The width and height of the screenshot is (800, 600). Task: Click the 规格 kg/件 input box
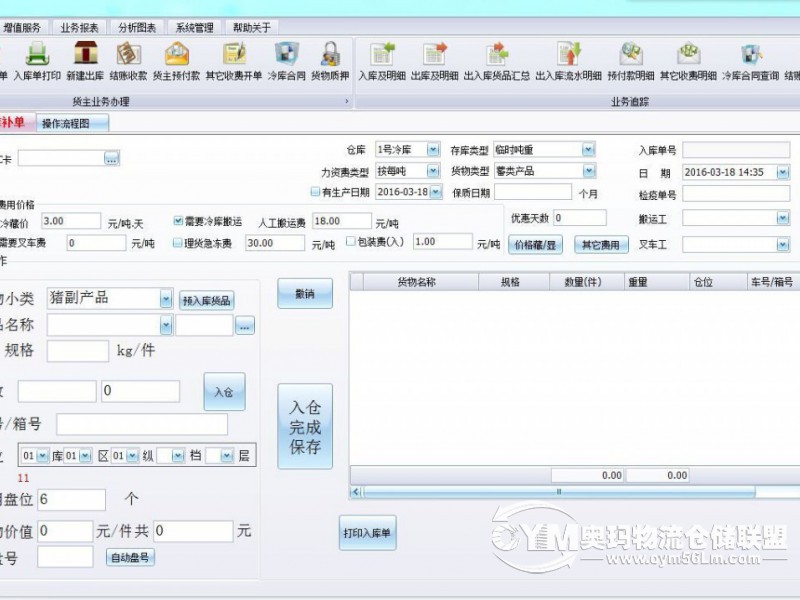pos(78,351)
